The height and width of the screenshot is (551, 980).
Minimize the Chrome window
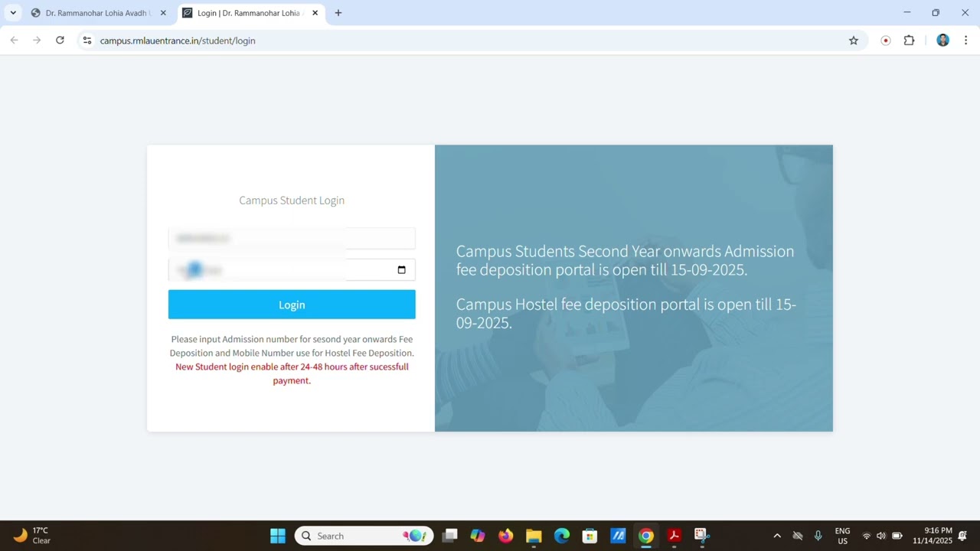coord(907,13)
